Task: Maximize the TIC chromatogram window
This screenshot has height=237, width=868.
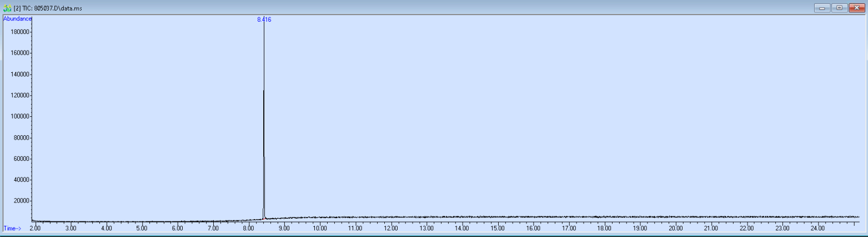Action: pyautogui.click(x=839, y=8)
